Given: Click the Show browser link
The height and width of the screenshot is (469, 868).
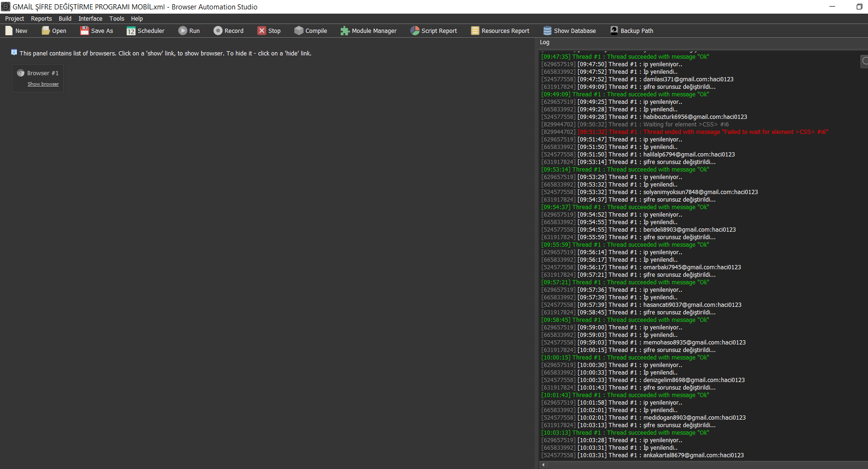Looking at the screenshot, I should pos(43,84).
